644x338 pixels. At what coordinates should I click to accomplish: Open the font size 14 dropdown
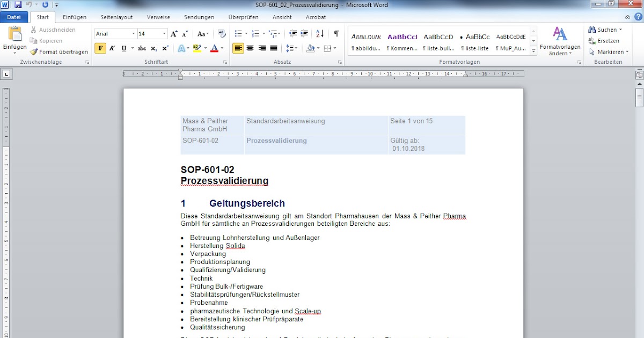[163, 34]
